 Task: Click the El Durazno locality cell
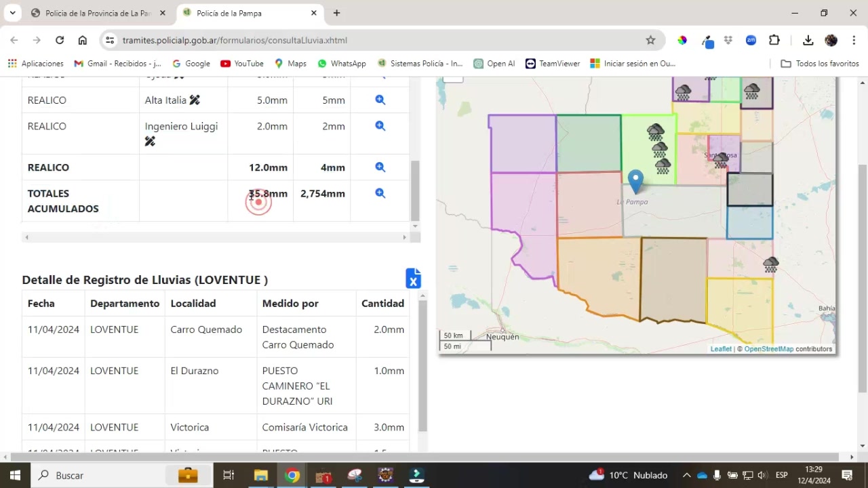pos(195,371)
